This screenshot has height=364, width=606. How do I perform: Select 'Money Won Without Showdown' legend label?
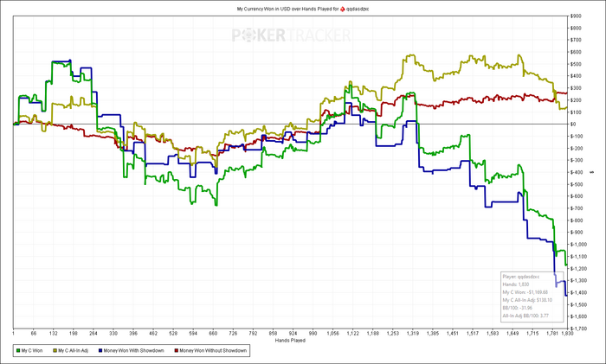pyautogui.click(x=213, y=351)
